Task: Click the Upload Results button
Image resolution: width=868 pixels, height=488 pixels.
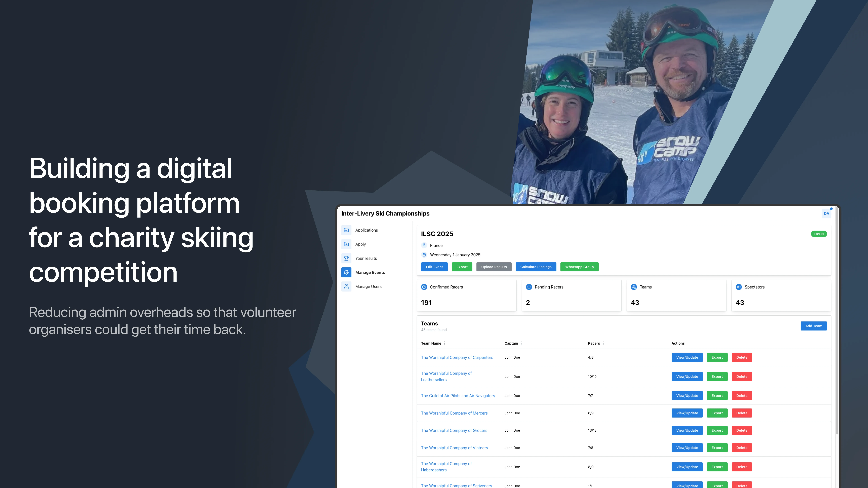Action: (494, 267)
